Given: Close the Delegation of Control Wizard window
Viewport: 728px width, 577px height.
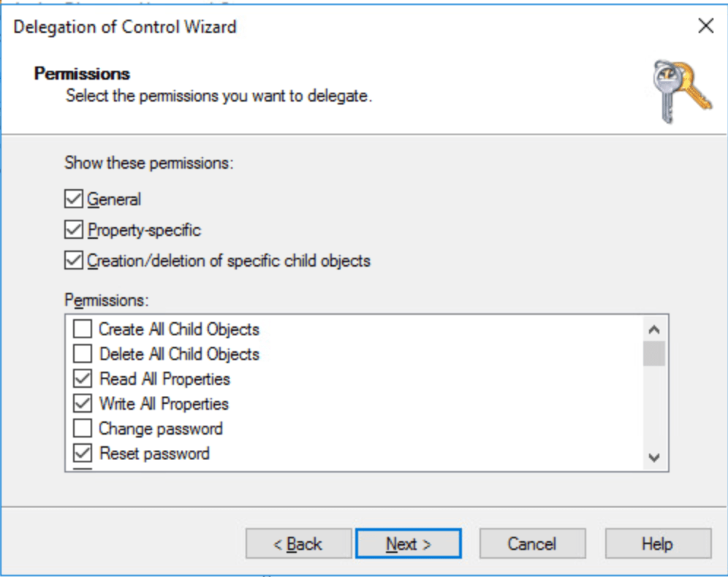Looking at the screenshot, I should [705, 27].
